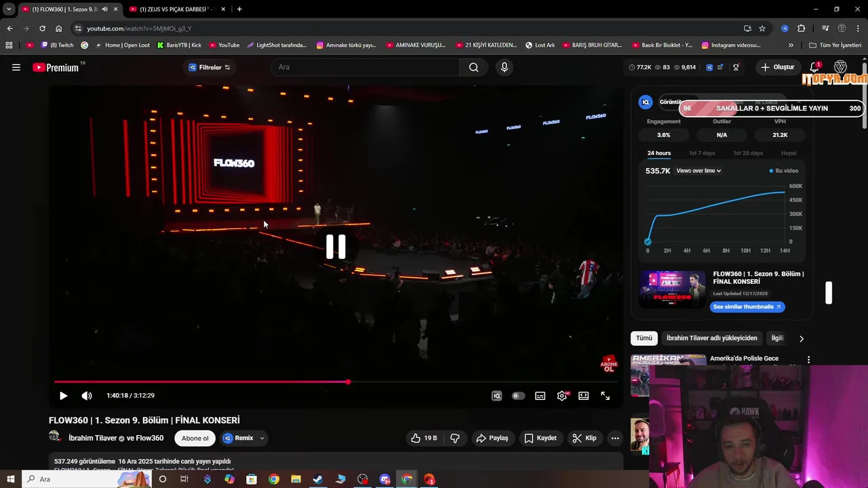Click the vidIQ list icon in header stats bar
The width and height of the screenshot is (868, 488).
coord(720,67)
